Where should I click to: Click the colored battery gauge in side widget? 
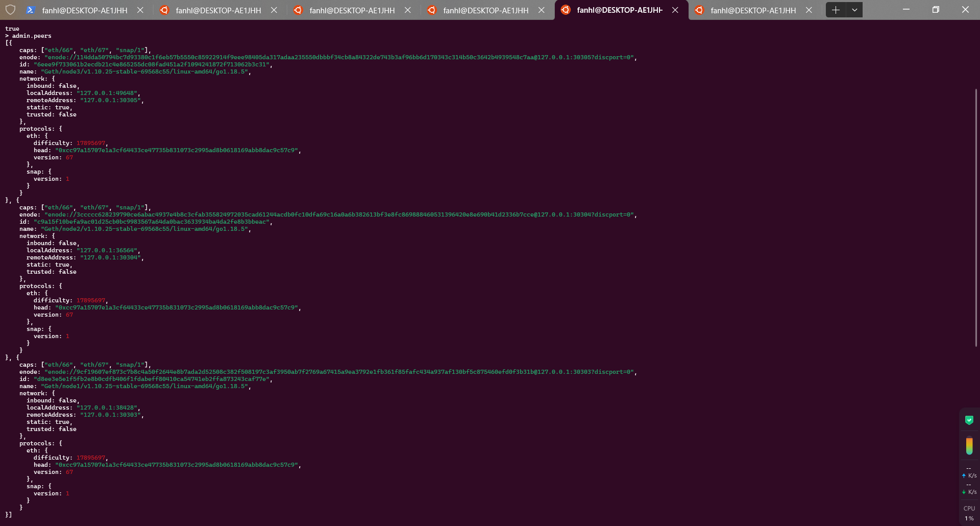tap(969, 445)
